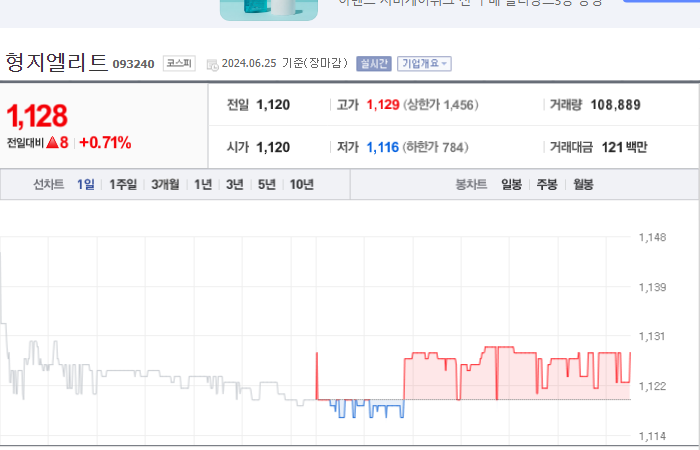This screenshot has width=700, height=450.
Task: Select the 1일 line chart period
Action: coord(86,184)
